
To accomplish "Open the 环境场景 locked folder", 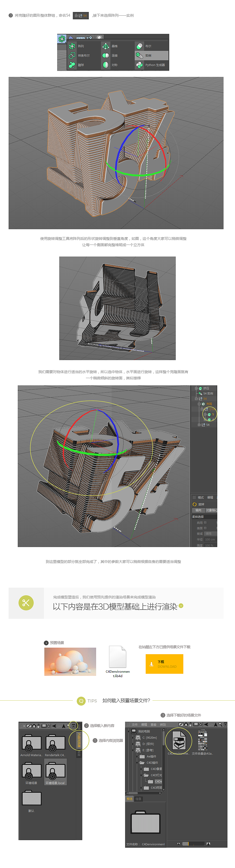I will point(31,771).
